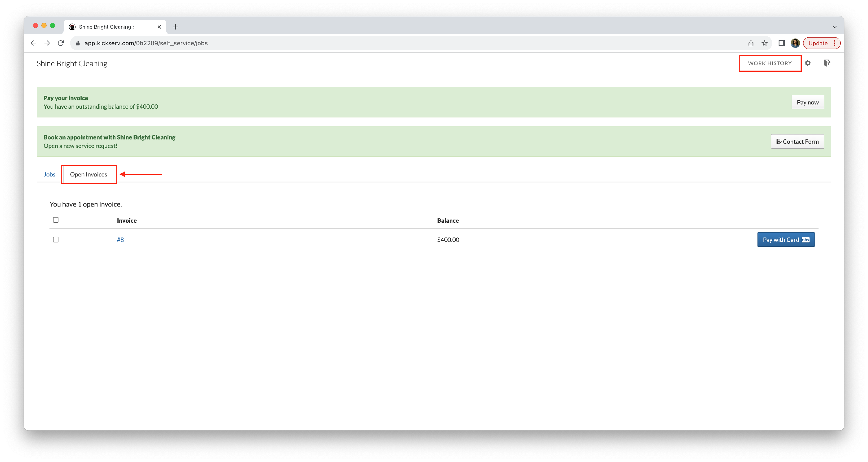The image size is (868, 462).
Task: Check the select-all invoices checkbox
Action: (56, 220)
